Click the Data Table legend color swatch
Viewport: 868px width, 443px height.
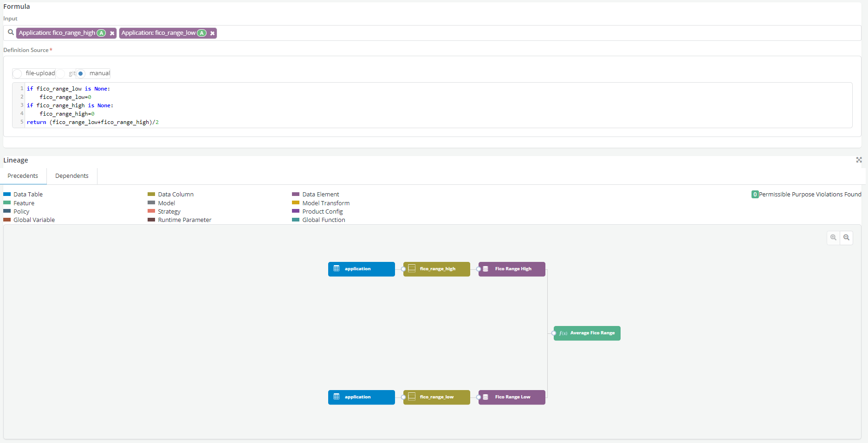click(x=7, y=195)
